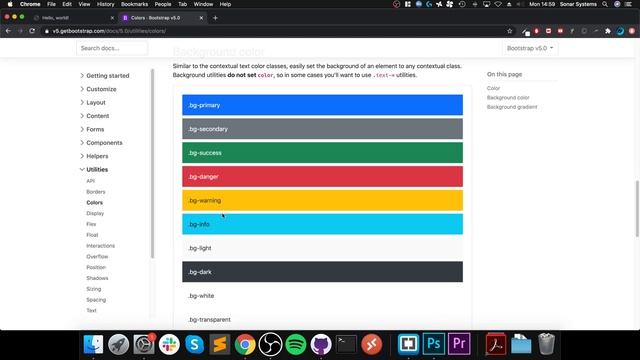The width and height of the screenshot is (640, 360).
Task: Bookmark this page with star icon
Action: (x=509, y=31)
